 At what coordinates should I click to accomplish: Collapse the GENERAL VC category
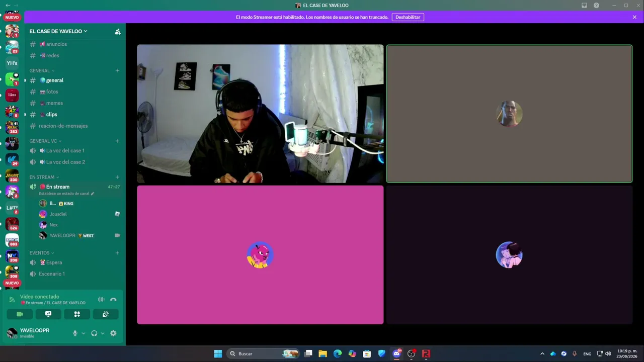tap(45, 141)
